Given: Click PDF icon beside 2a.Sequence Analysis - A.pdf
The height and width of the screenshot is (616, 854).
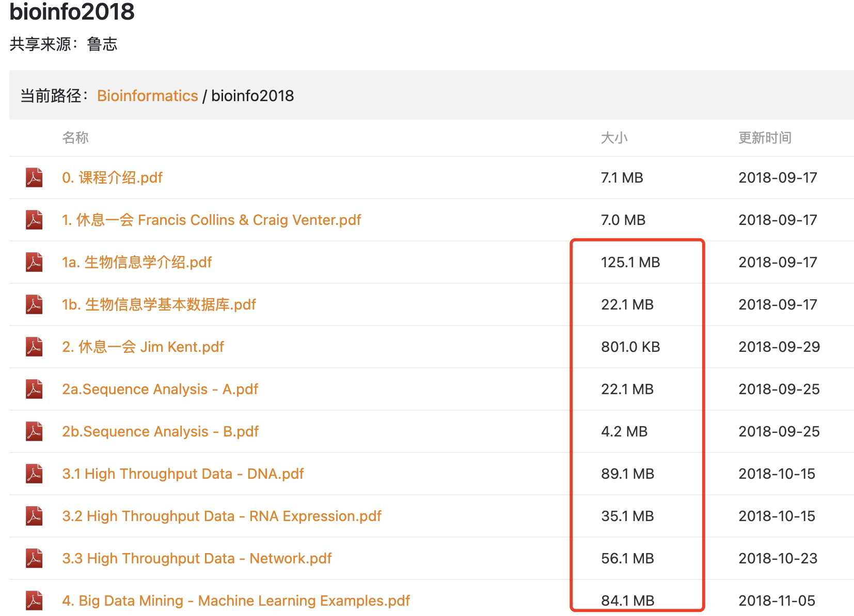Looking at the screenshot, I should pos(34,389).
